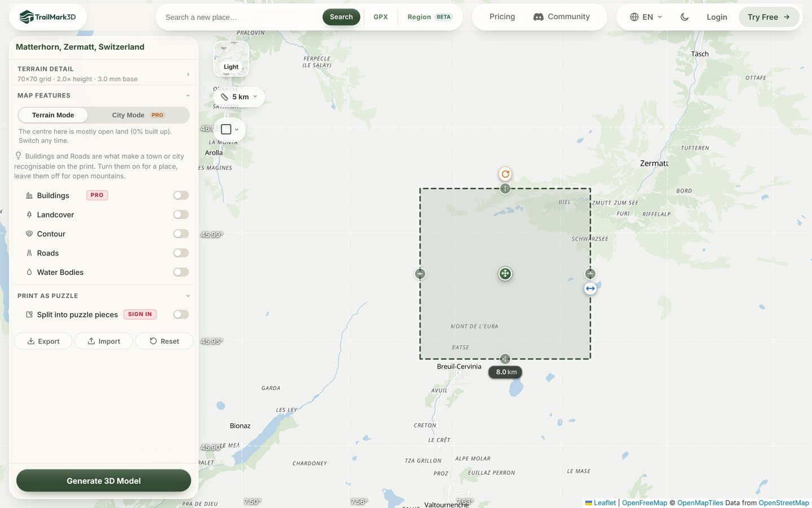Screen dimensions: 812x508
Task: Open the EN language dropdown
Action: click(646, 17)
